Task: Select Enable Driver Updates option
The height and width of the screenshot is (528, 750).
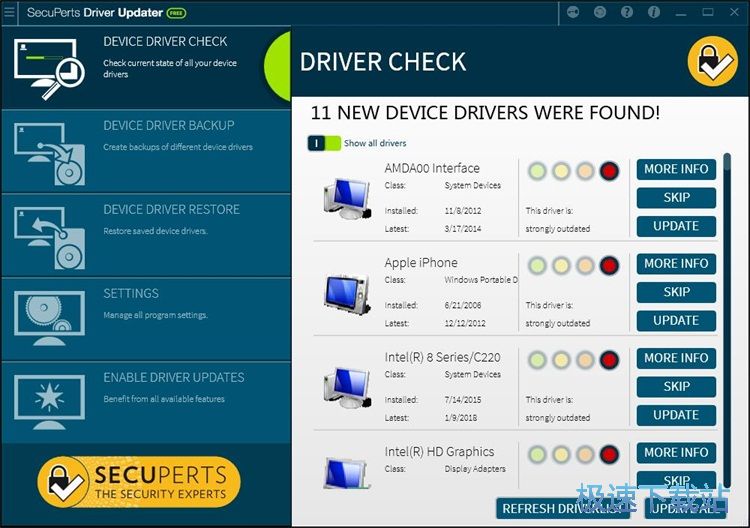Action: (x=145, y=400)
